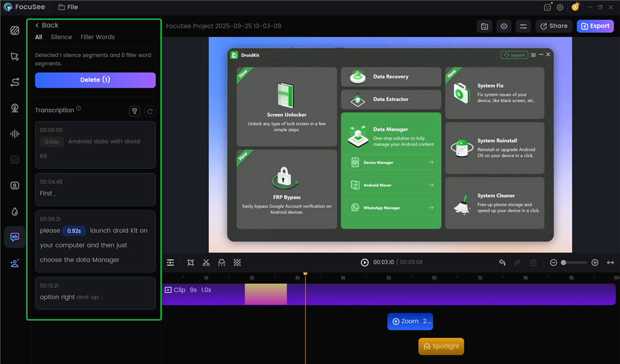Open the File menu
The image size is (620, 364).
tap(68, 7)
